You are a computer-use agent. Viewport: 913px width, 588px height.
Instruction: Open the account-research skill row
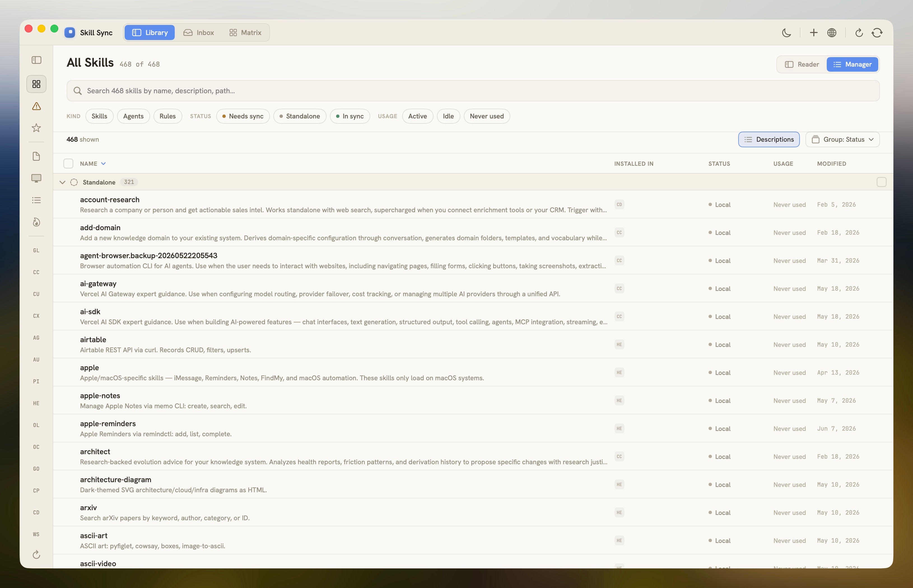[473, 205]
